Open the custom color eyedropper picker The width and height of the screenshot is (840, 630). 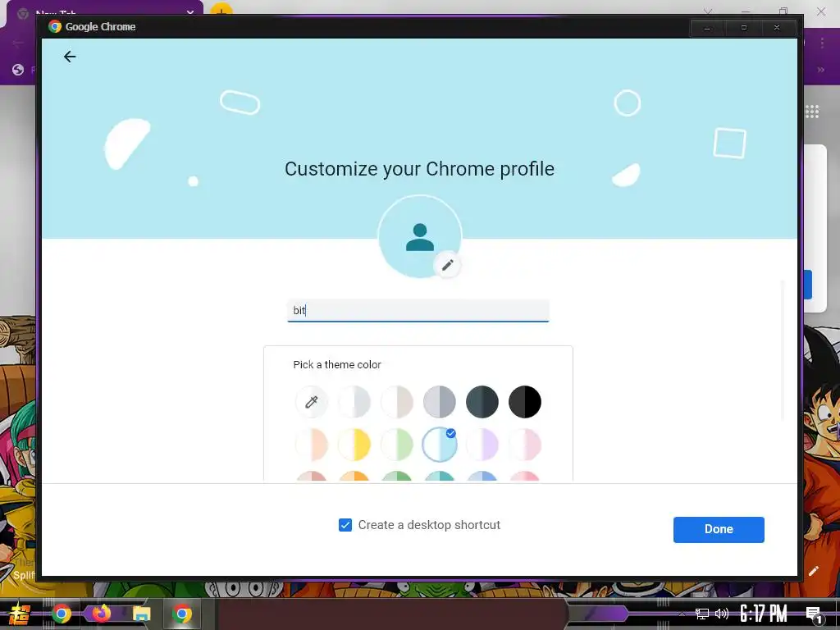click(x=311, y=402)
